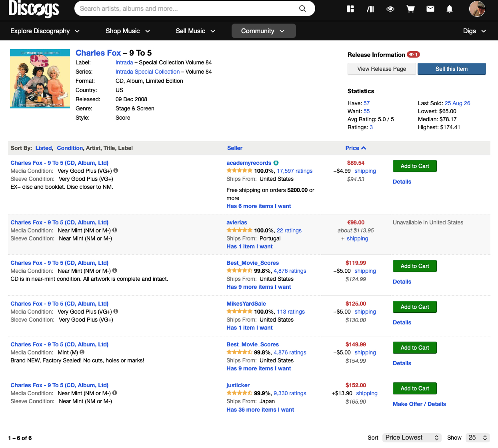The width and height of the screenshot is (498, 448).
Task: Click the star rating of justicker
Action: click(239, 393)
